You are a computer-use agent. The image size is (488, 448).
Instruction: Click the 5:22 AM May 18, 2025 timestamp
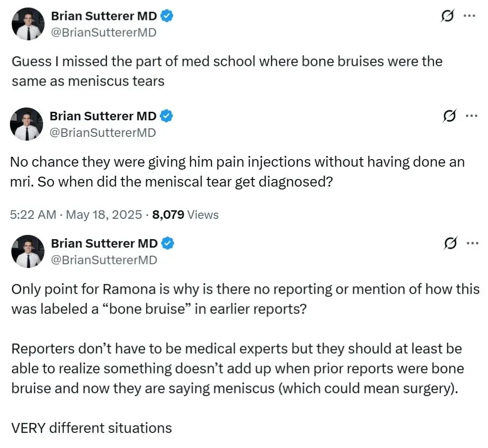pyautogui.click(x=76, y=215)
